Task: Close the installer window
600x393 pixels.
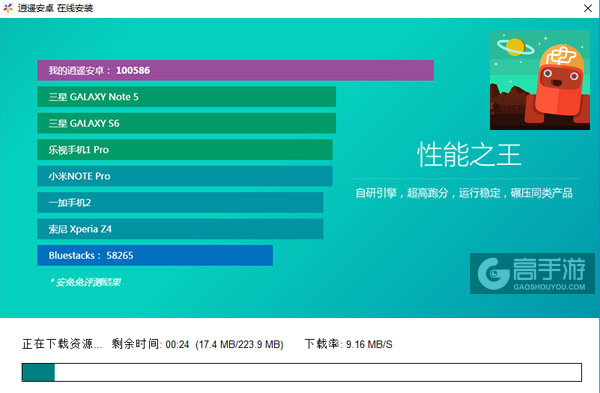Action: coord(588,8)
